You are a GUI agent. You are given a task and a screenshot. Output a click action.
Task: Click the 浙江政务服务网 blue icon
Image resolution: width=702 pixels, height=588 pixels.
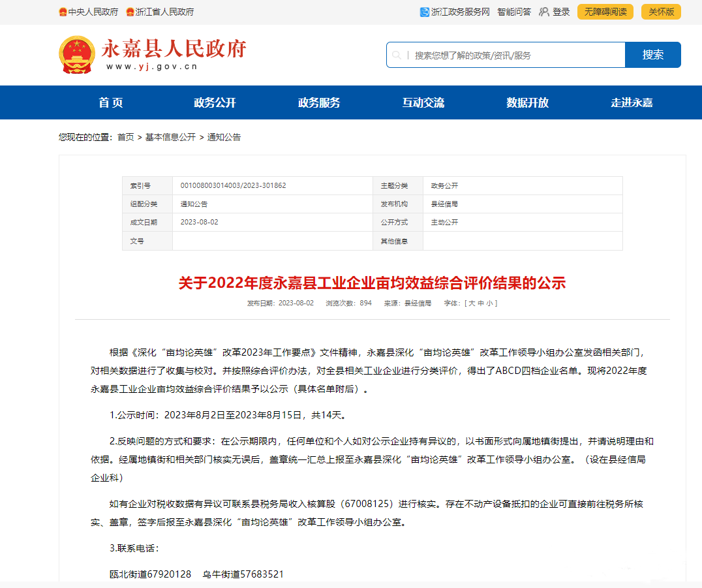[x=425, y=12]
